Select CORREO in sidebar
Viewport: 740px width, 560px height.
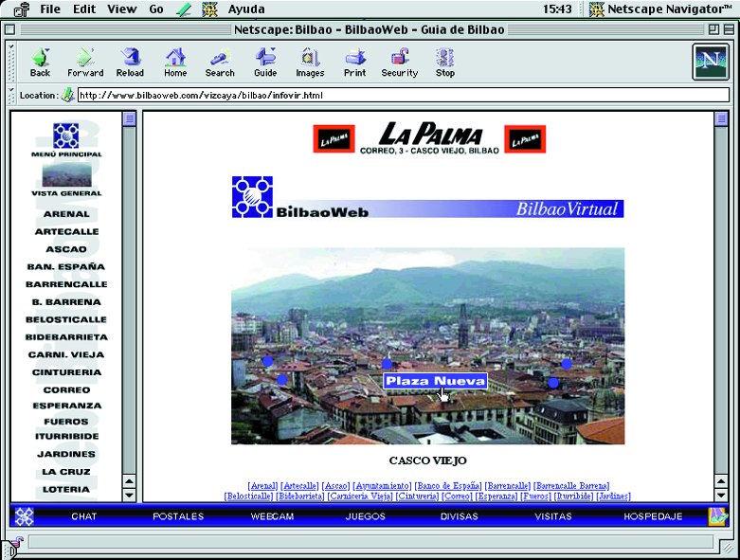click(x=66, y=390)
